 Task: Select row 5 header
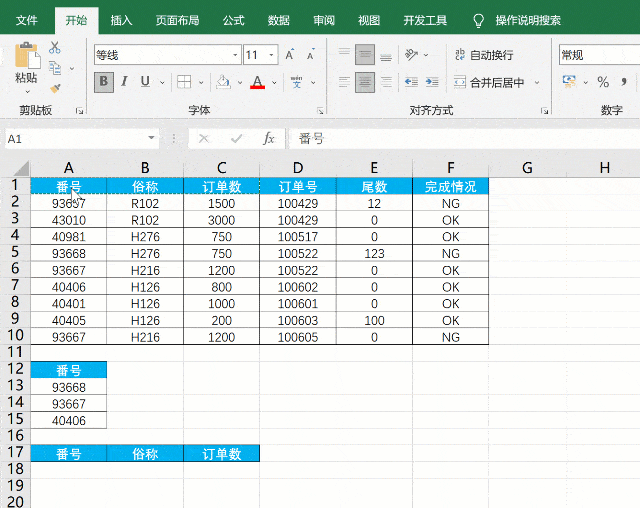(x=15, y=252)
